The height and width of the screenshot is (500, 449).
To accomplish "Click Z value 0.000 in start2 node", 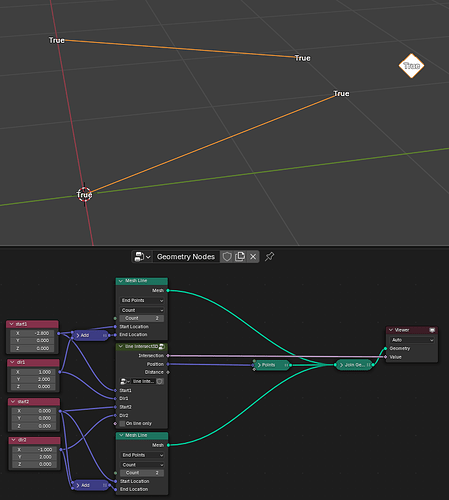I will pyautogui.click(x=34, y=426).
